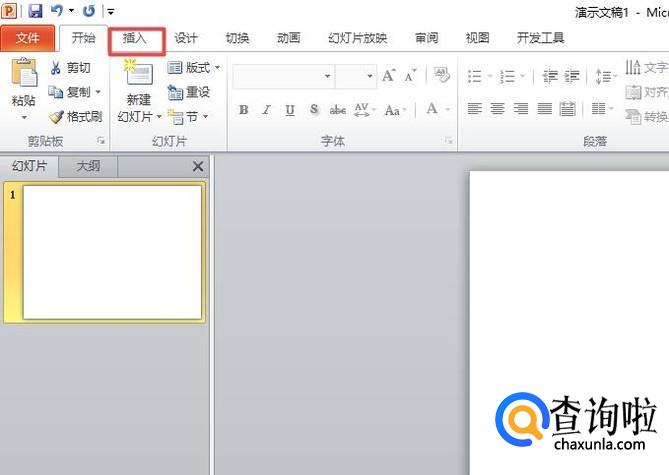Viewport: 669px width, 475px height.
Task: Close the slides pane with X
Action: click(198, 166)
